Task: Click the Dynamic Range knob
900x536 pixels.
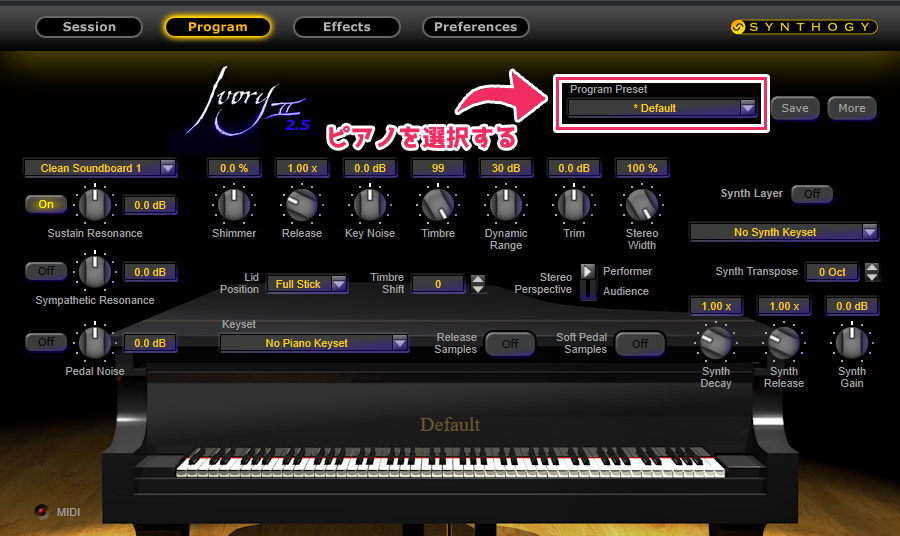Action: click(x=506, y=204)
